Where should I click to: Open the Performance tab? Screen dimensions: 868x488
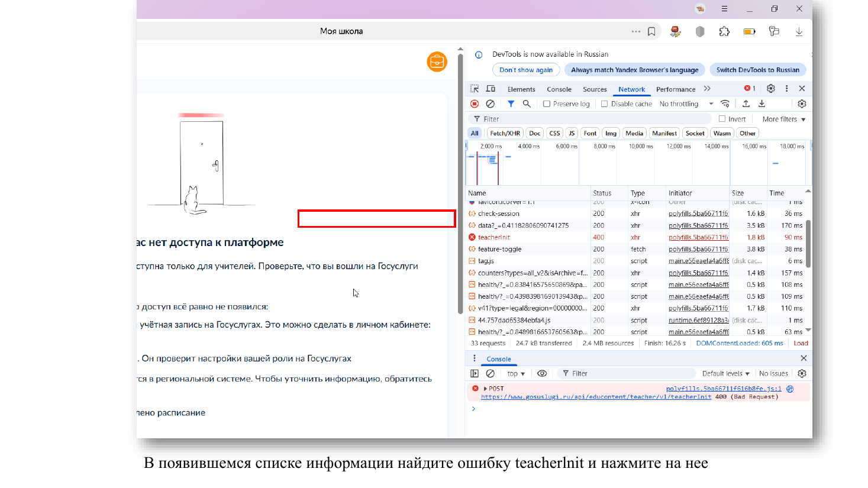click(x=676, y=89)
